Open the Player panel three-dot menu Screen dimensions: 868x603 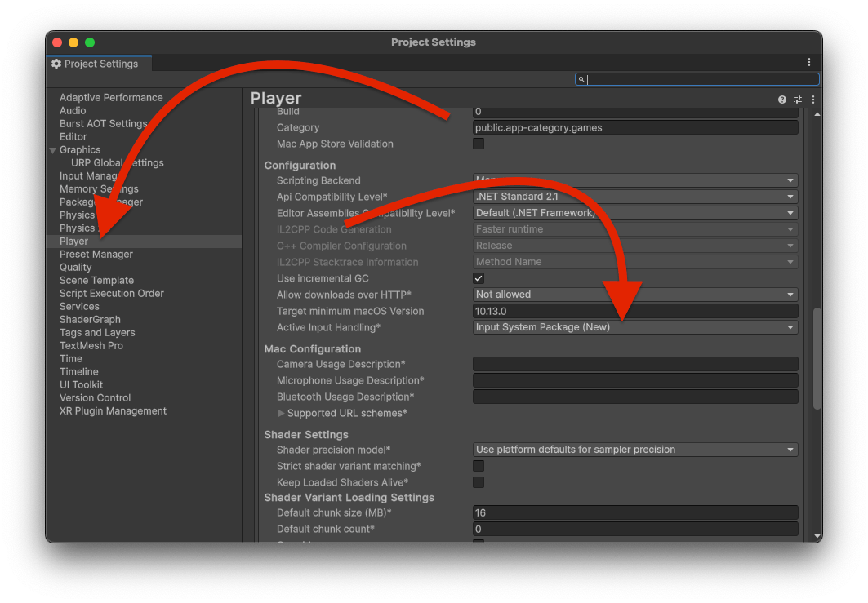(x=812, y=99)
